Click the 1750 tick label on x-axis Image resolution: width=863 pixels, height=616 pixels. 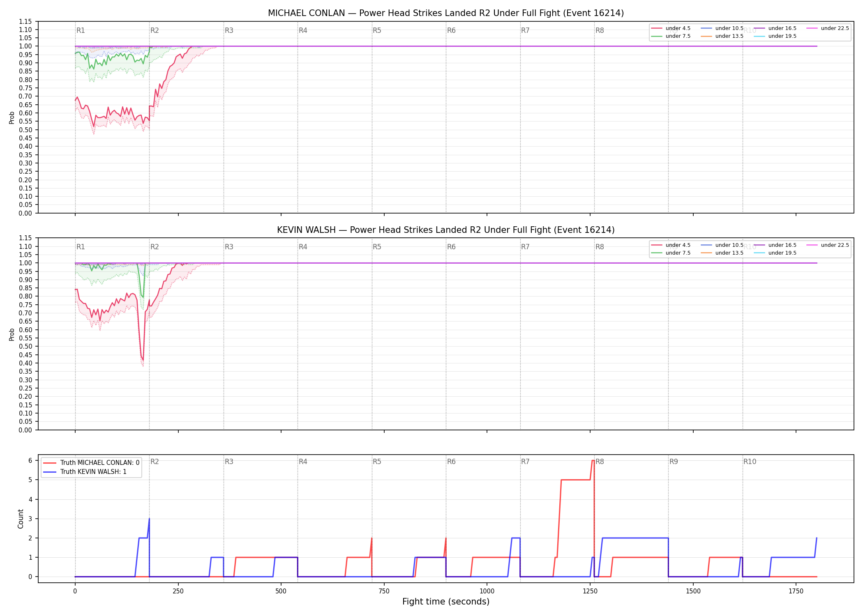click(x=796, y=591)
